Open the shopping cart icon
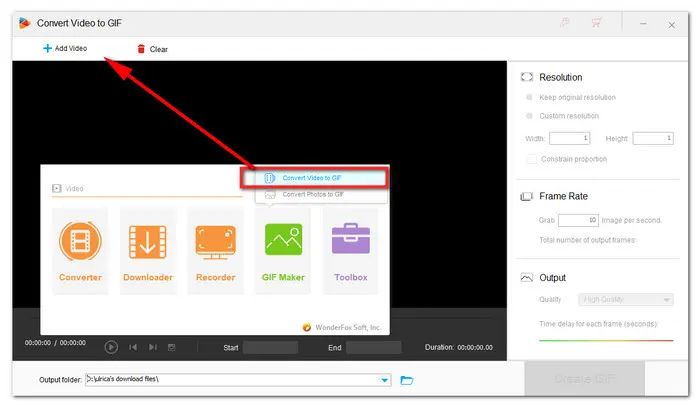Screen dimensions: 700x407 pos(596,22)
